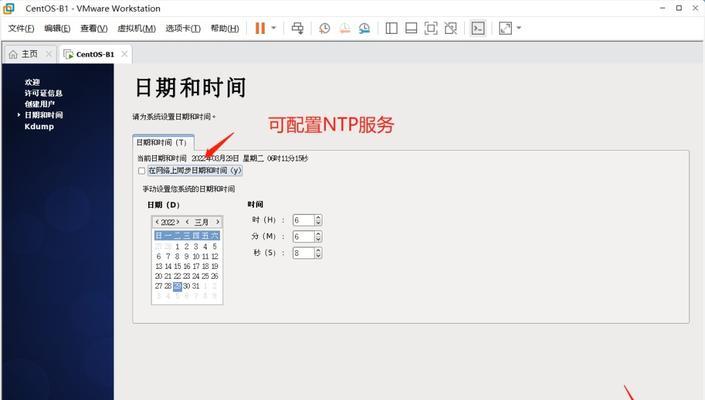Click the 日期和时间 page heading

coord(191,88)
